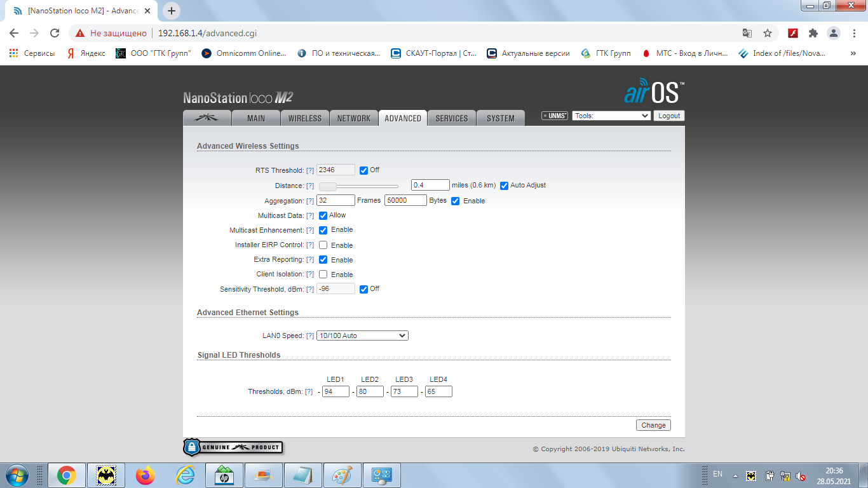Enable Installer EIRP Control checkbox
The height and width of the screenshot is (488, 868).
pos(323,245)
